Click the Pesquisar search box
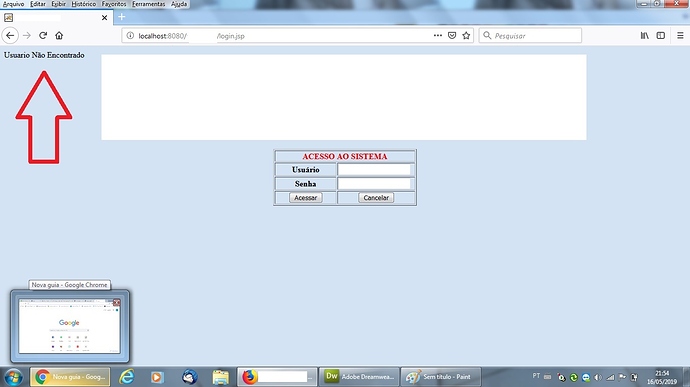Image resolution: width=690 pixels, height=387 pixels. click(530, 36)
